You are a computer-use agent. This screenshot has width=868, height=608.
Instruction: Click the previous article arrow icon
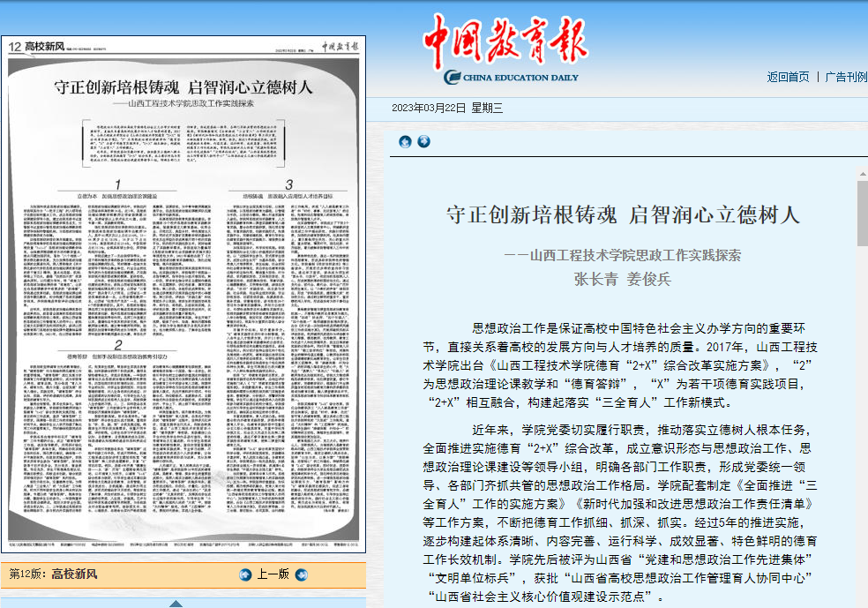click(x=405, y=141)
